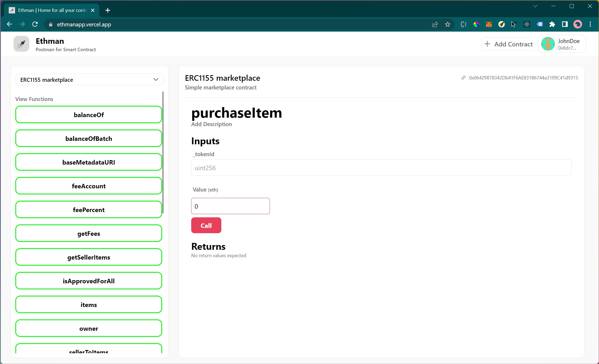The height and width of the screenshot is (364, 599).
Task: Click the Add Description link
Action: [x=211, y=124]
